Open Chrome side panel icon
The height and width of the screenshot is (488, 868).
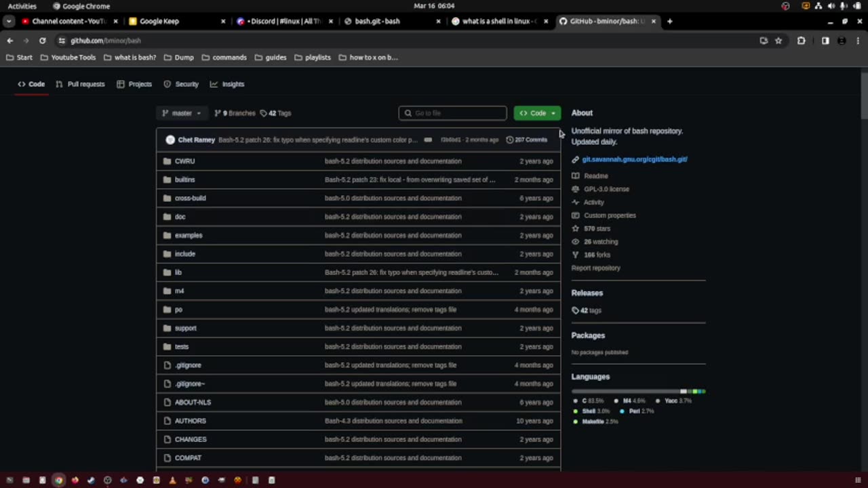tap(825, 41)
